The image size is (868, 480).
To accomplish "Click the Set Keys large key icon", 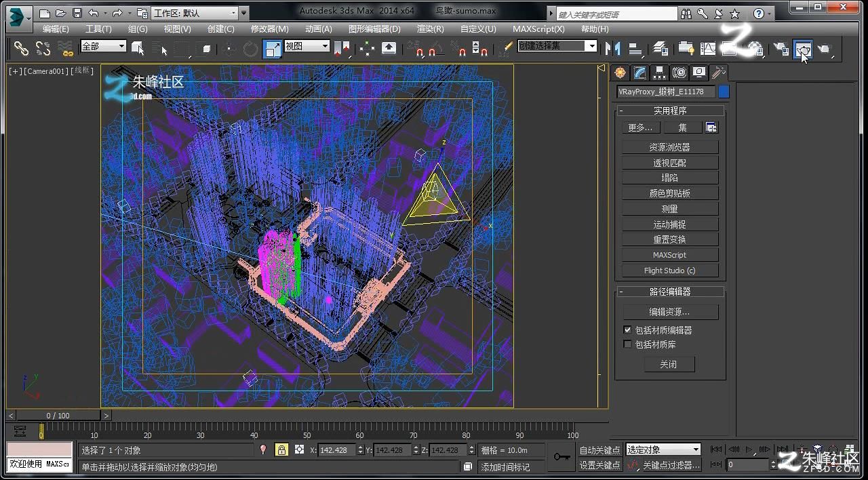I will (x=561, y=457).
